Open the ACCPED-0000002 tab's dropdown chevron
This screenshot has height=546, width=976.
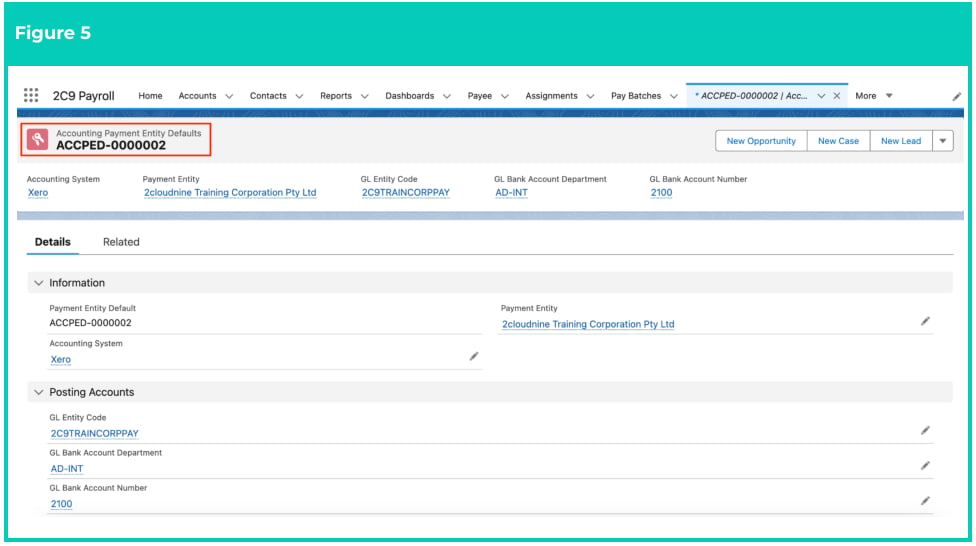(821, 96)
